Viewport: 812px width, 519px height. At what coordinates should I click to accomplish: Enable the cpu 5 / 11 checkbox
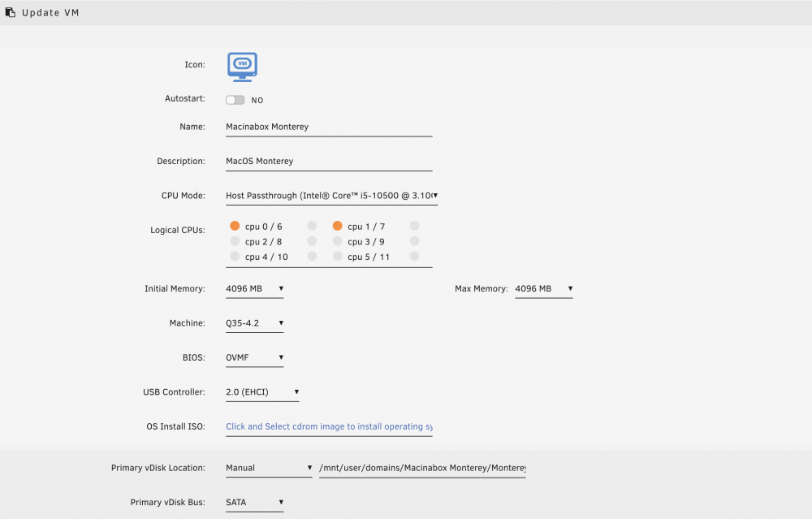[337, 256]
